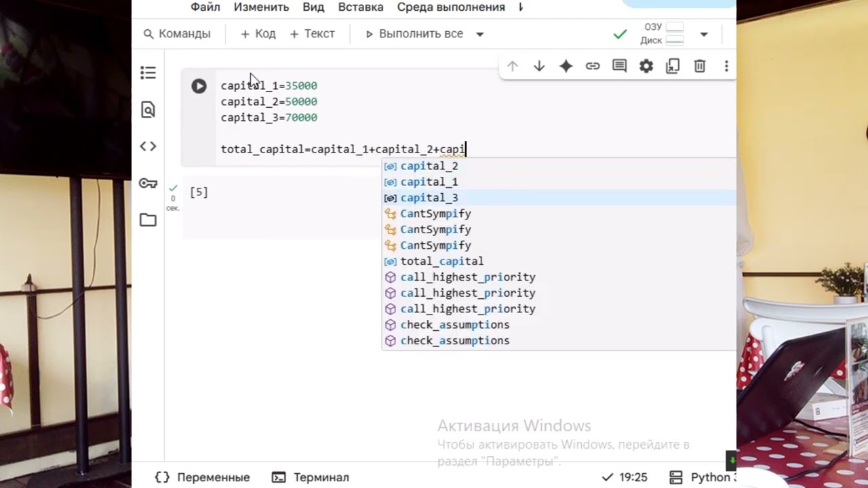Open the find and replace sidebar icon
This screenshot has height=488, width=868.
point(148,110)
